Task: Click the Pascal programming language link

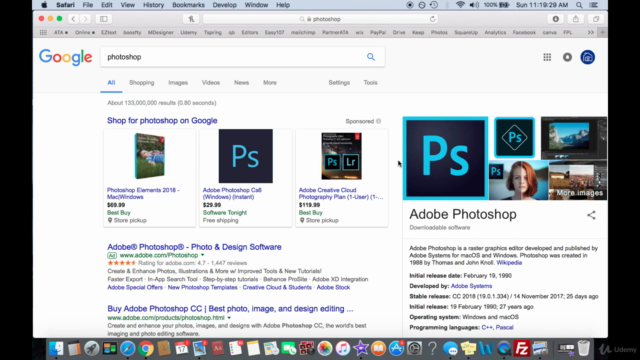Action: (504, 327)
